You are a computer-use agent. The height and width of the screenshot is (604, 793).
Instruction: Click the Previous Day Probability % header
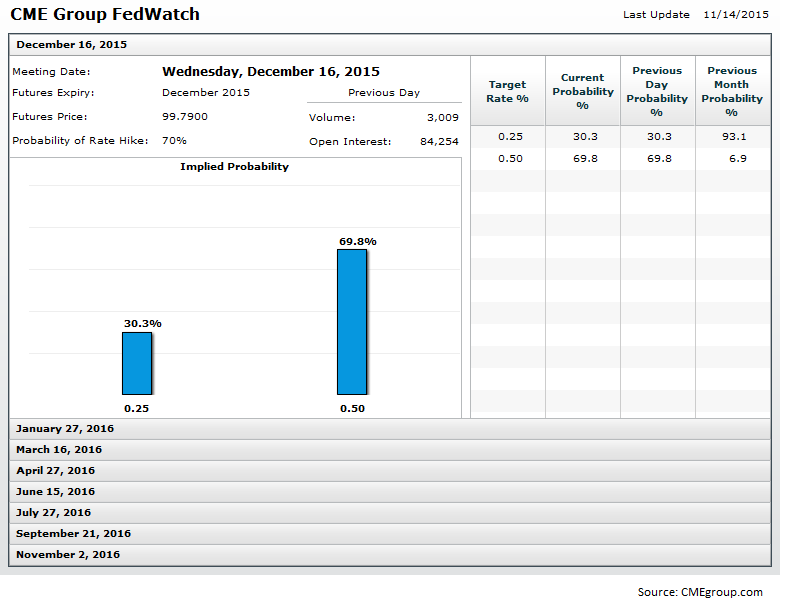tap(657, 91)
